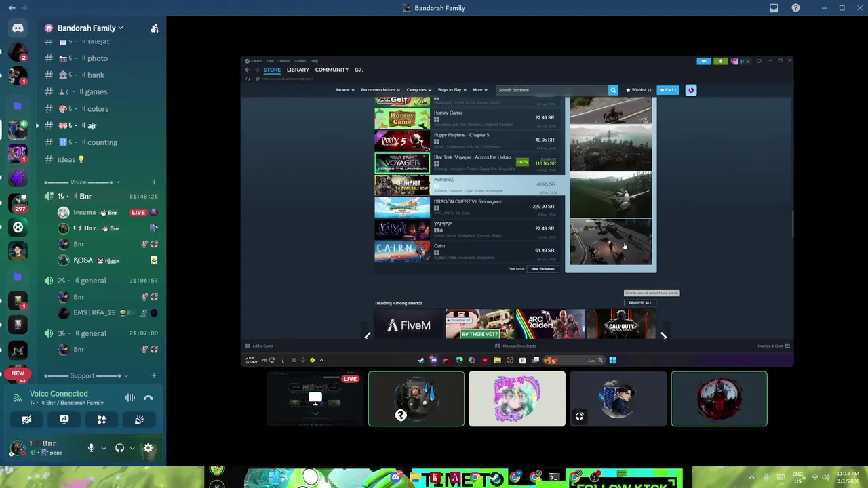Click the green Steam notifications bell

coord(720,61)
